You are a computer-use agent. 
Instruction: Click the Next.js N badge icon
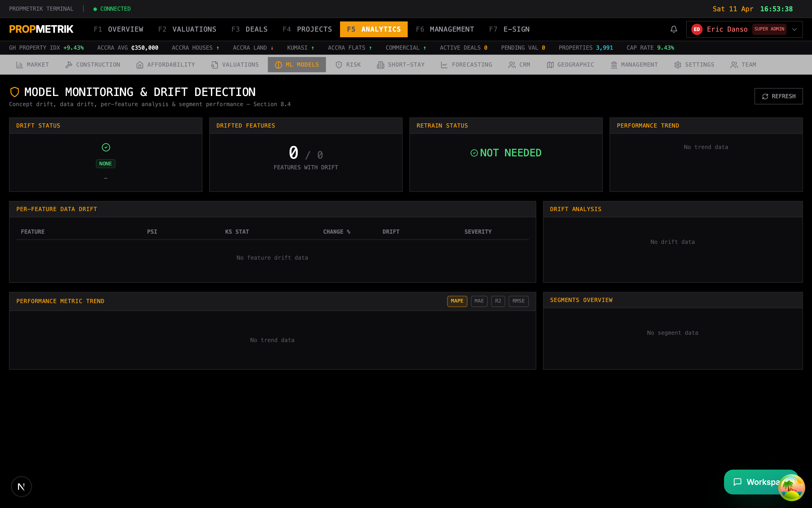pyautogui.click(x=21, y=486)
